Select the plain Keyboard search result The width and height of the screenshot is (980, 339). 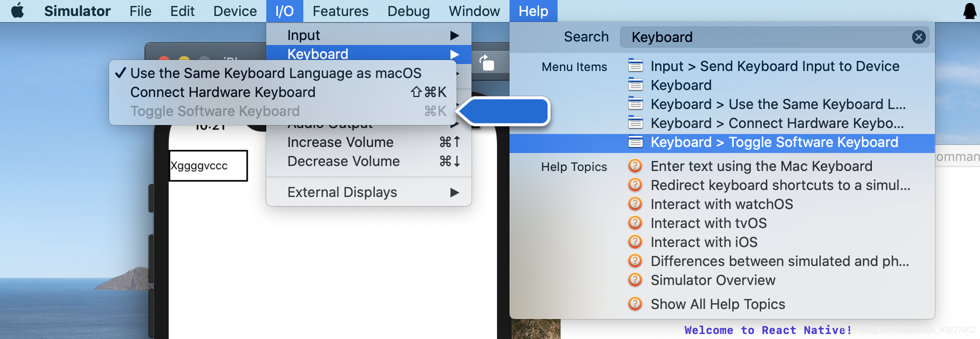click(x=681, y=85)
